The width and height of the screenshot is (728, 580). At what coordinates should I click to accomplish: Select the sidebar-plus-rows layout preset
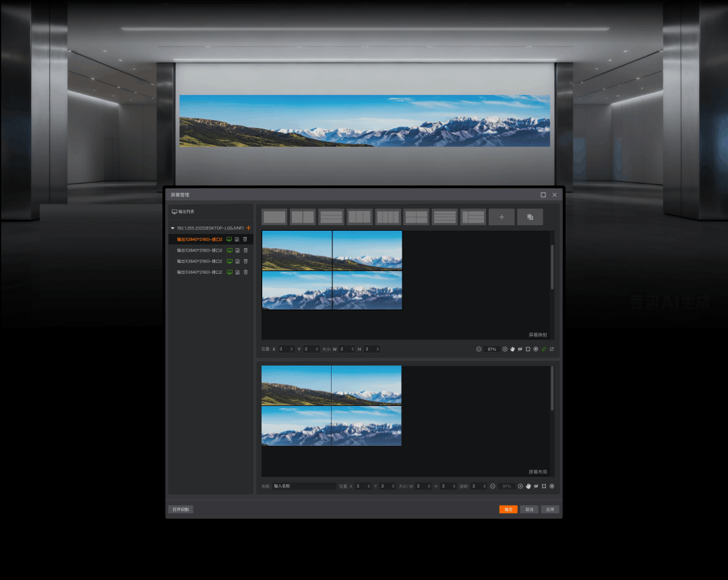(x=473, y=217)
